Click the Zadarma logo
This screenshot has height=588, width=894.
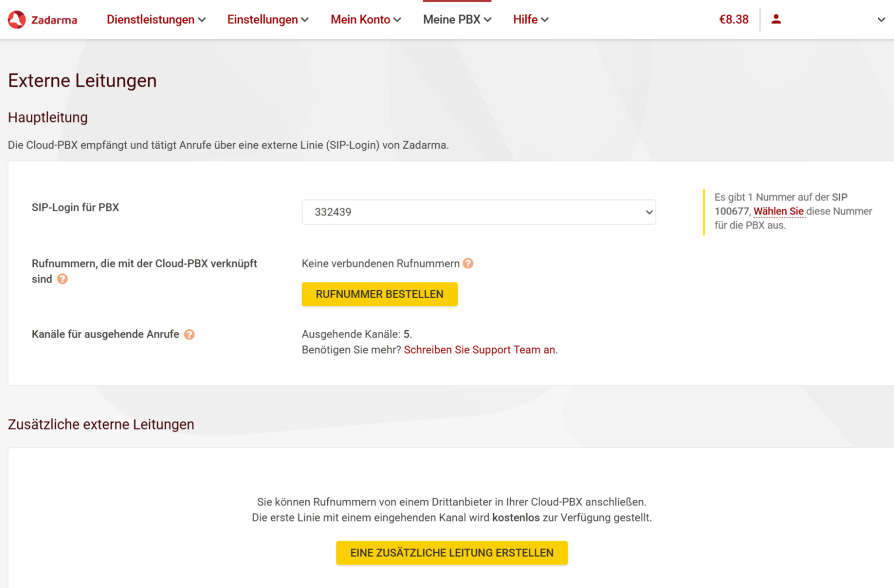click(x=42, y=19)
